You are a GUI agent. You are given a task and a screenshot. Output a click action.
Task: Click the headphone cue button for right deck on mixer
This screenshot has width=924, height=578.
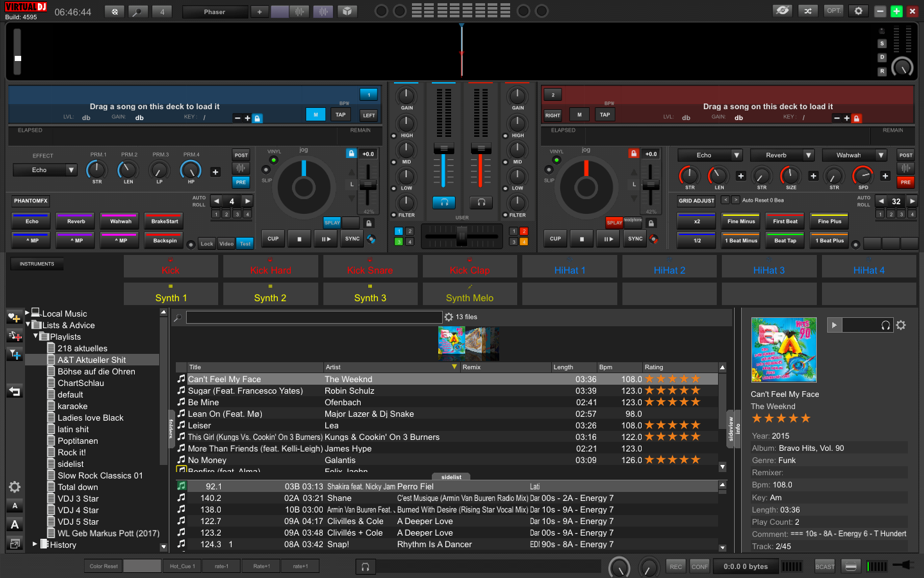pyautogui.click(x=481, y=202)
